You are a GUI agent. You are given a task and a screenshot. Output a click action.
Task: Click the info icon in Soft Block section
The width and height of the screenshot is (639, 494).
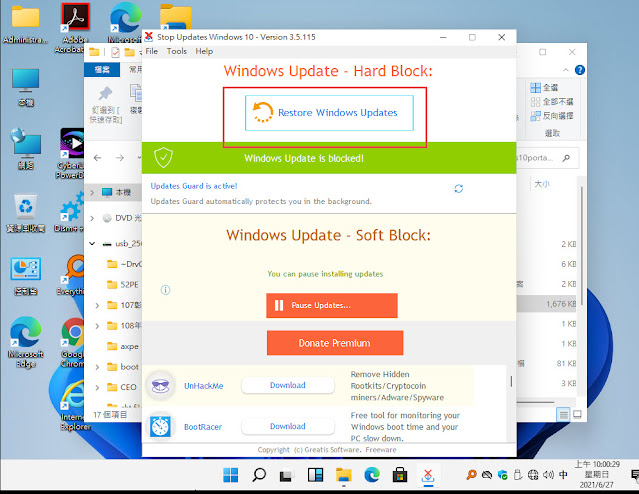(165, 290)
